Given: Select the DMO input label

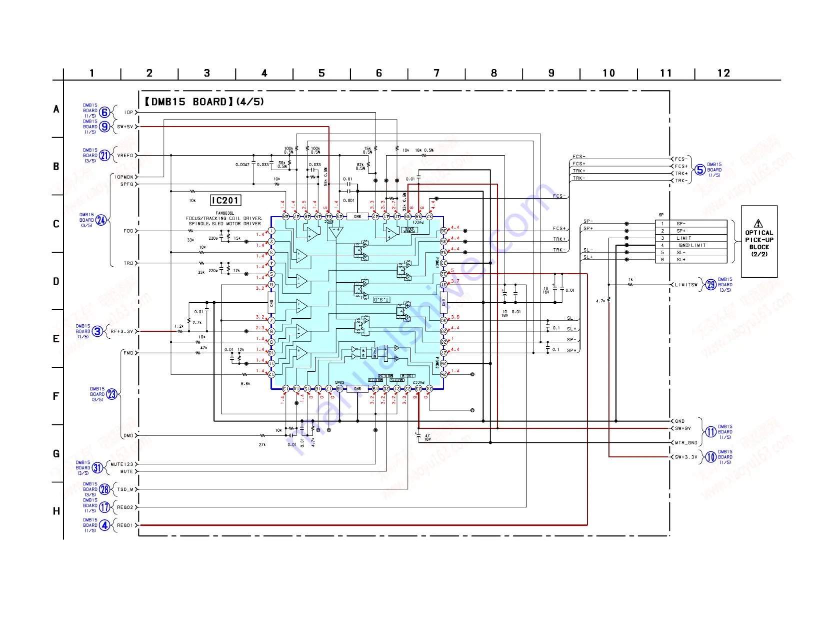Looking at the screenshot, I should click(x=128, y=435).
